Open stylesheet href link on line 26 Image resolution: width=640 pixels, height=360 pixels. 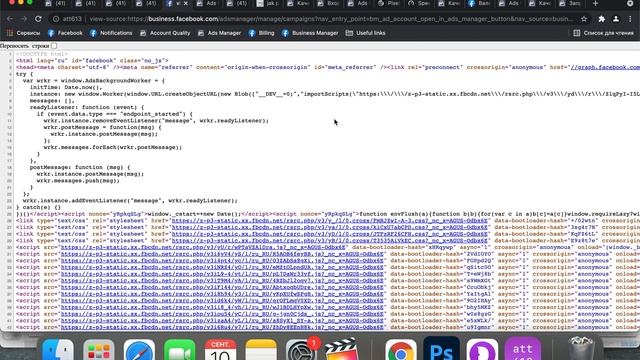(x=329, y=221)
